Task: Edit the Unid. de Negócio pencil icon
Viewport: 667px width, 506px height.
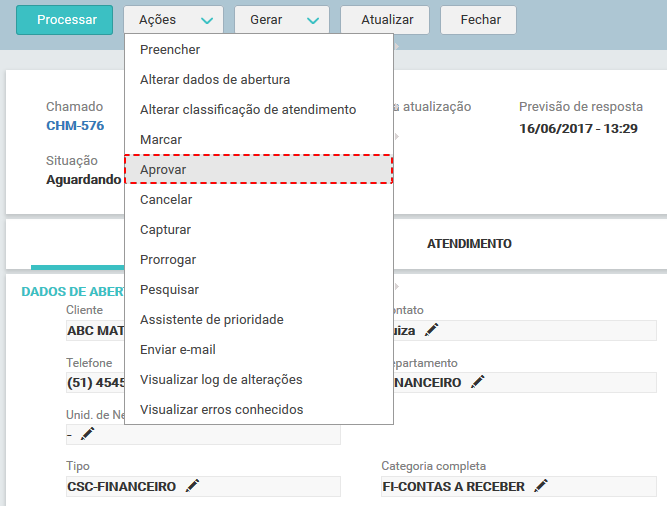Action: point(87,434)
